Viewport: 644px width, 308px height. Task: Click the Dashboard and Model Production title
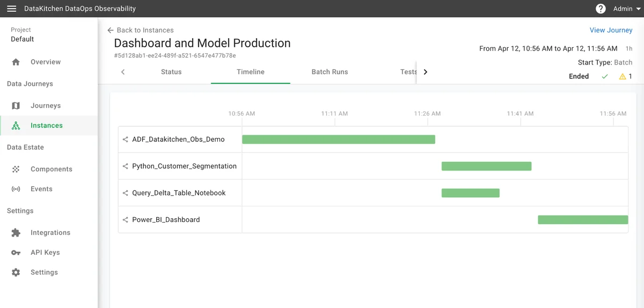click(202, 43)
